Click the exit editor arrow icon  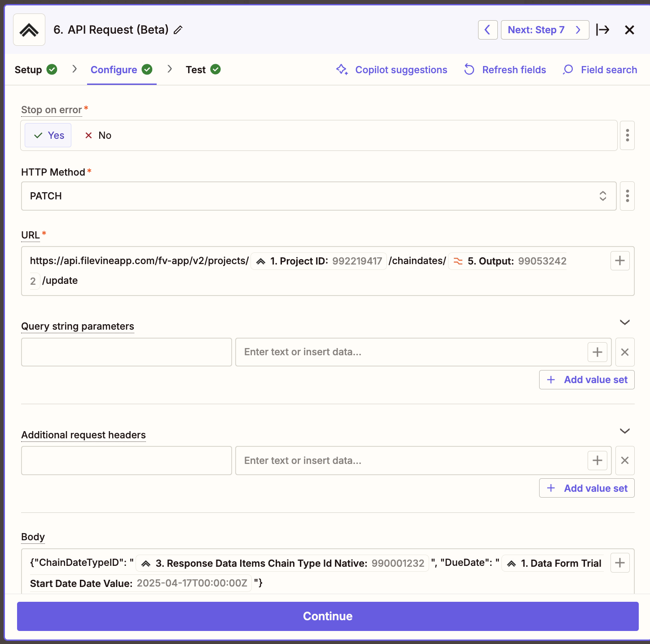coord(603,30)
